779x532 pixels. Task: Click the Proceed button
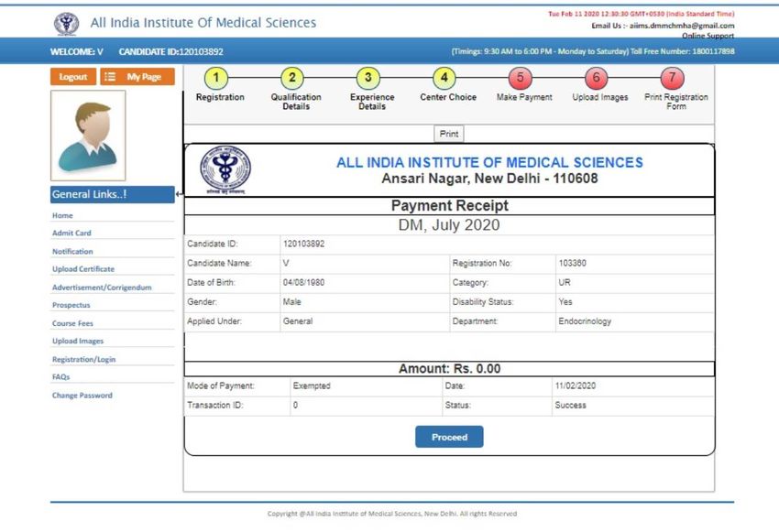point(449,437)
